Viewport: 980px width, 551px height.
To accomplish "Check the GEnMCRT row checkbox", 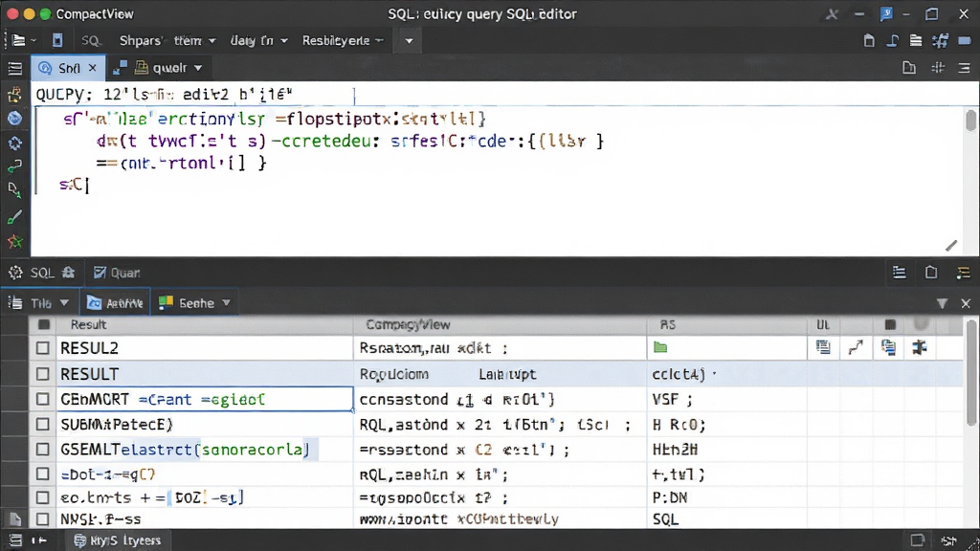I will coord(42,399).
